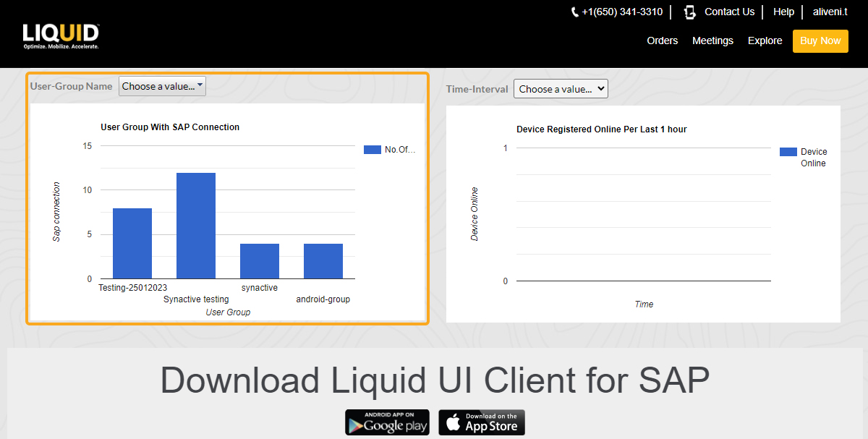The width and height of the screenshot is (868, 439).
Task: Click the blue Device Online legend swatch
Action: click(x=788, y=152)
